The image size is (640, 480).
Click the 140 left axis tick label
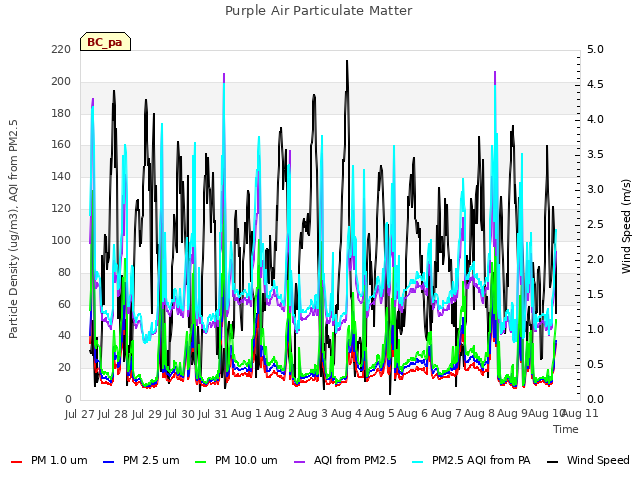pos(61,177)
